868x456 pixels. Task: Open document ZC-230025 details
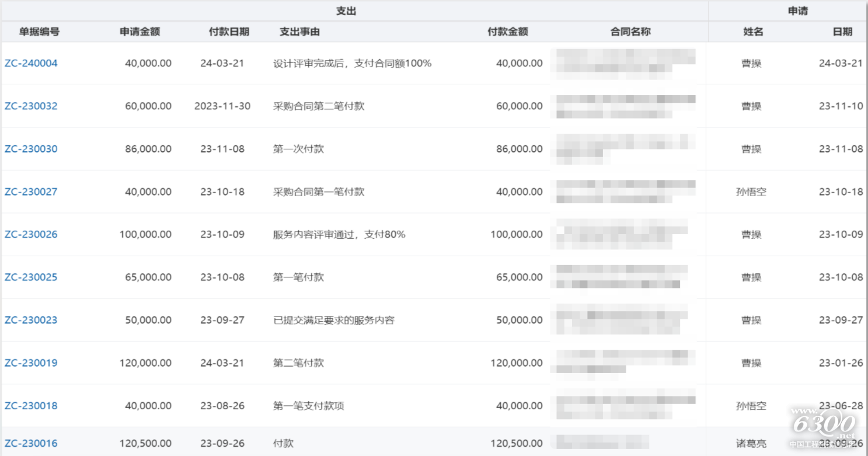point(31,277)
